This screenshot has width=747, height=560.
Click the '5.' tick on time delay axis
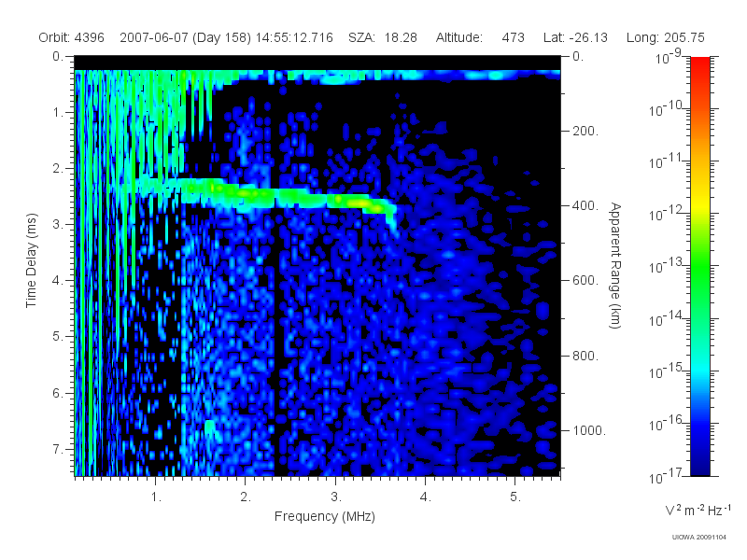pos(58,337)
